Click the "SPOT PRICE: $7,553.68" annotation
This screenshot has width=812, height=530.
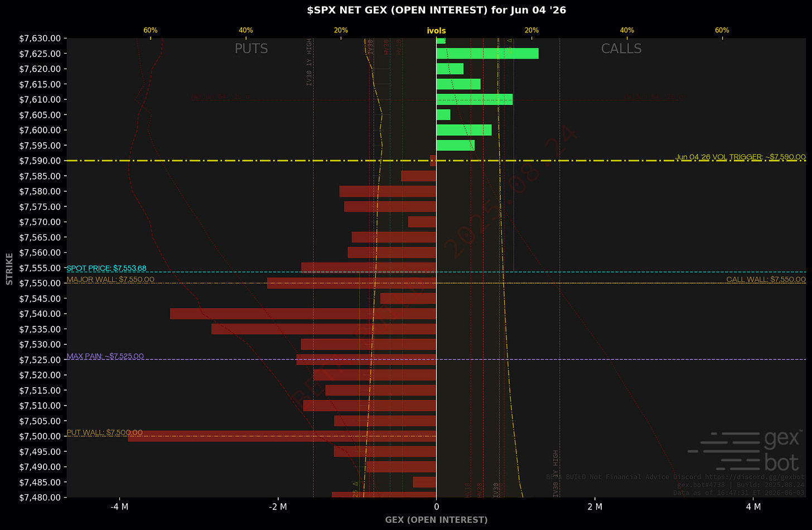pos(107,268)
